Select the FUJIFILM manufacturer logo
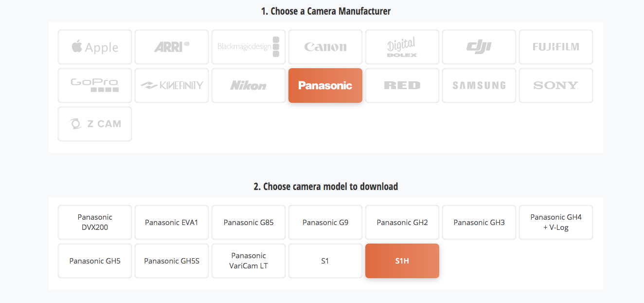 coord(555,47)
